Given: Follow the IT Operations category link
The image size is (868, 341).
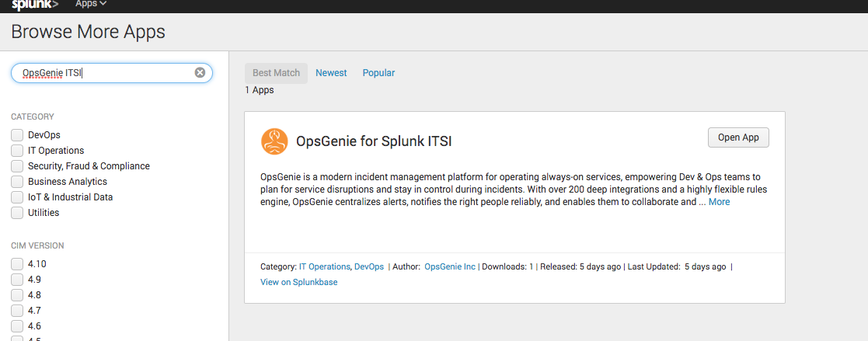Looking at the screenshot, I should 324,266.
